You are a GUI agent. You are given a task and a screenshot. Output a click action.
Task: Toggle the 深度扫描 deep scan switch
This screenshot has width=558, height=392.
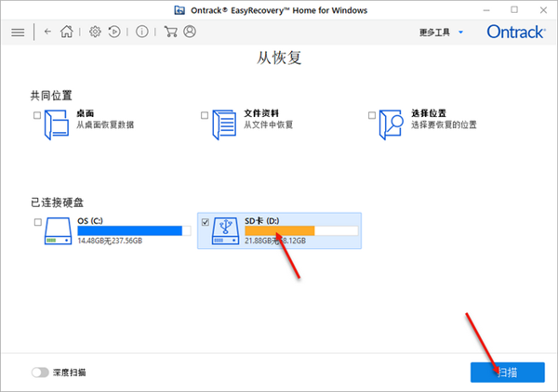pos(40,372)
